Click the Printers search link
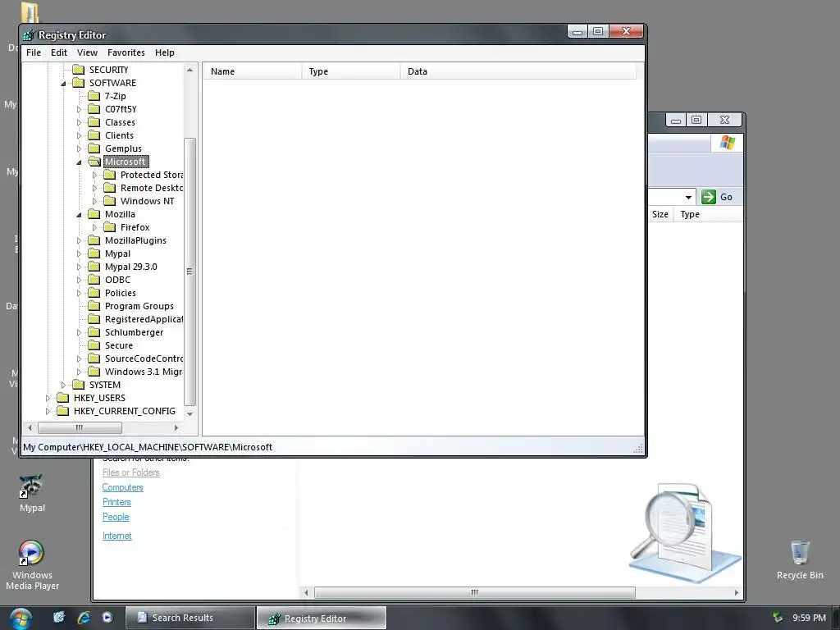The height and width of the screenshot is (630, 840). pyautogui.click(x=116, y=502)
